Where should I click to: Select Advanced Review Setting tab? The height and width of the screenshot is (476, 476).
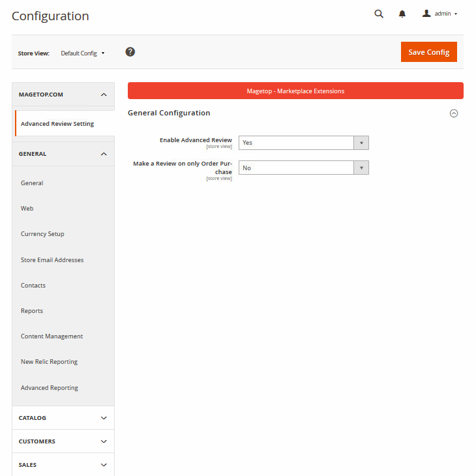click(x=57, y=124)
